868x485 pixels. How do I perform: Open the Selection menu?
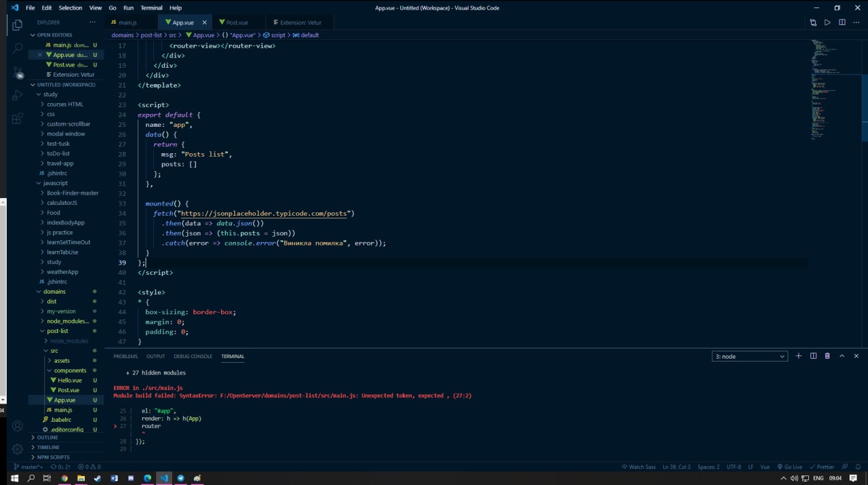pos(70,7)
